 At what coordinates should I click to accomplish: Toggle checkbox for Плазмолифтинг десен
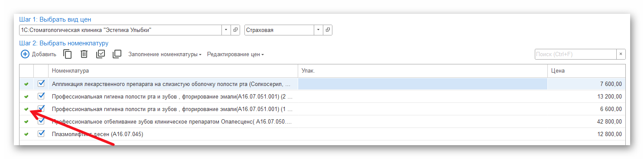tap(41, 134)
